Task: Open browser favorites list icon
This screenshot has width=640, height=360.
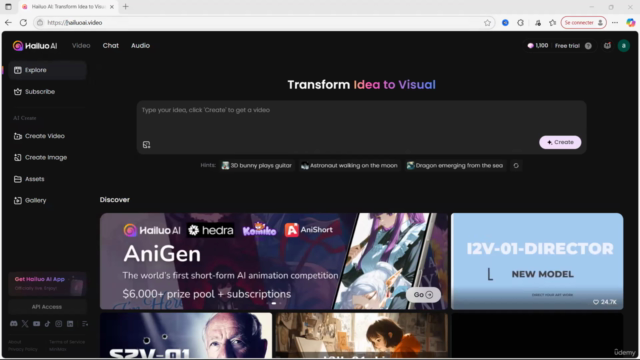Action: pos(553,22)
